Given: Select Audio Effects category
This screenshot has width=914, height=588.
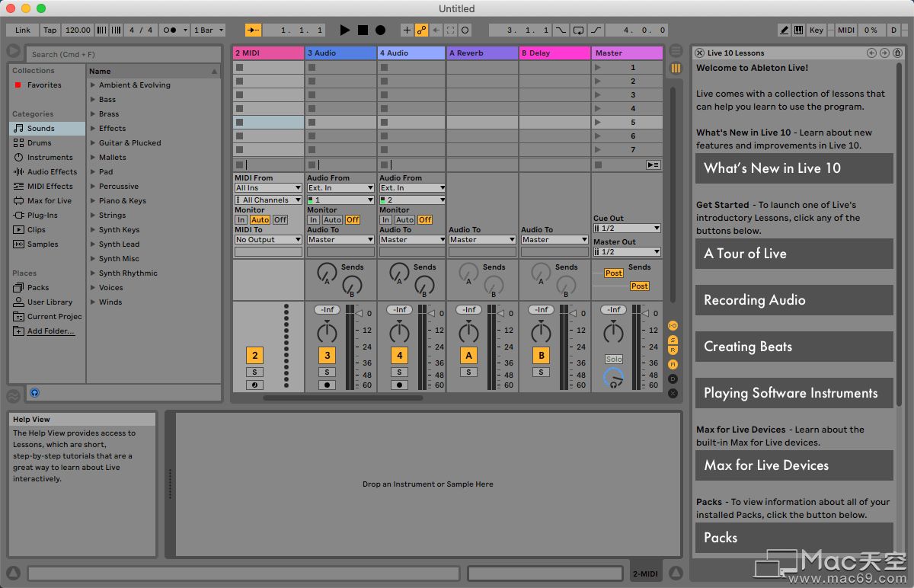Looking at the screenshot, I should pos(47,172).
